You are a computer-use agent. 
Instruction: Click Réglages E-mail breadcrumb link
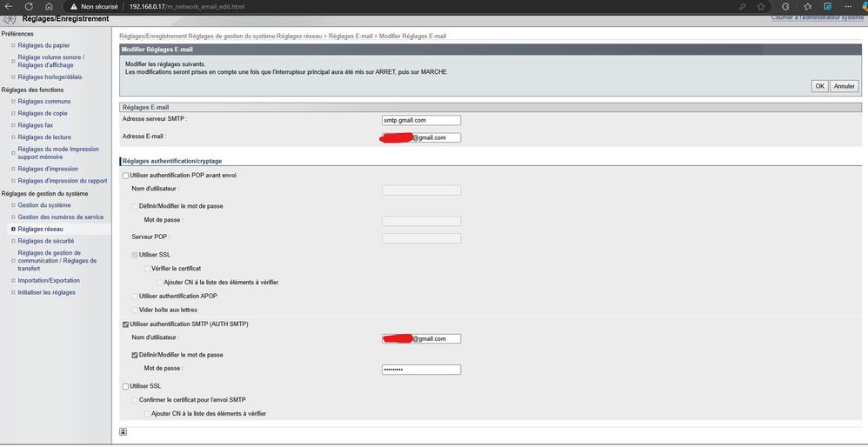click(x=351, y=36)
